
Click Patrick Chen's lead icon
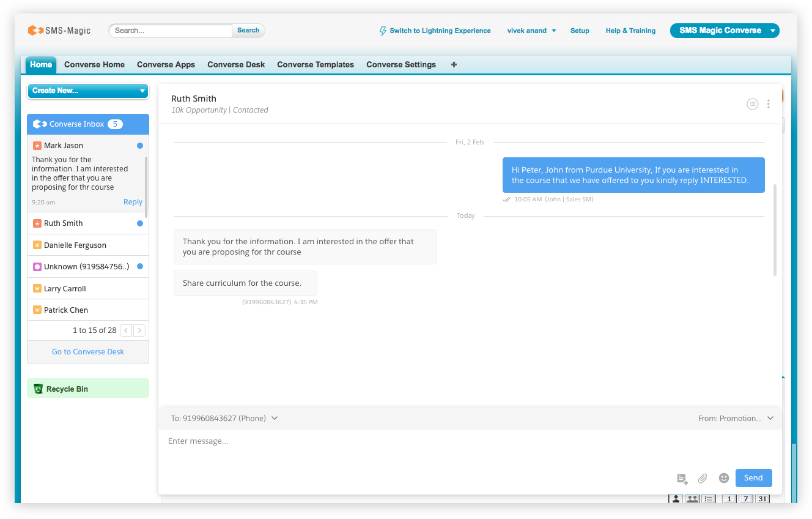coord(37,310)
